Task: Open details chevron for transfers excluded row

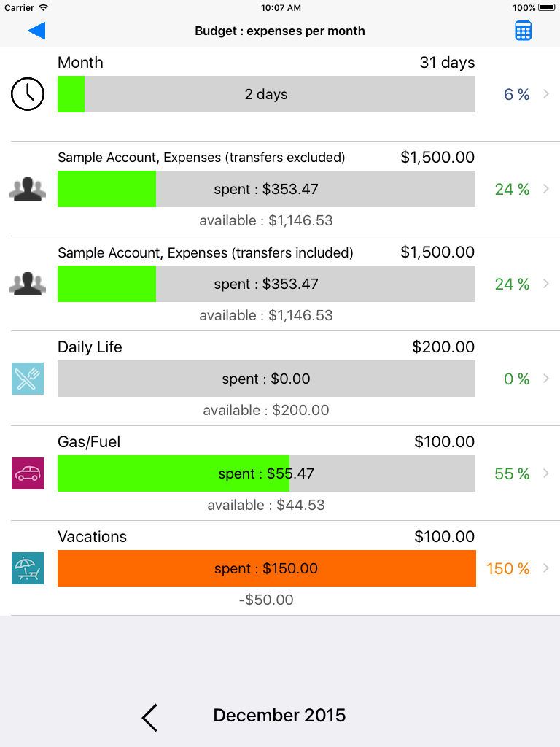Action: 546,189
